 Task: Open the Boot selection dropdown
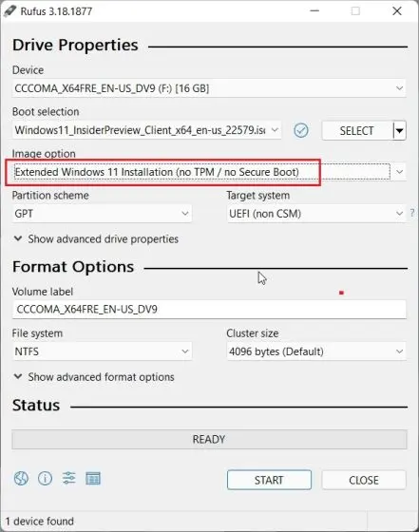[146, 130]
